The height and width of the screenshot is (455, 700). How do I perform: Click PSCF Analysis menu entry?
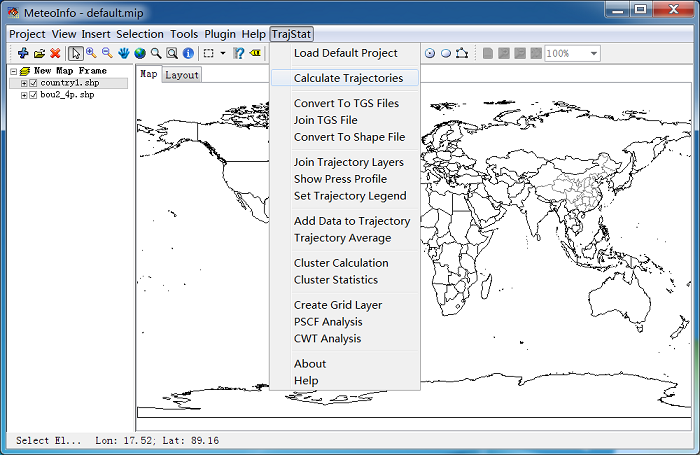[328, 322]
